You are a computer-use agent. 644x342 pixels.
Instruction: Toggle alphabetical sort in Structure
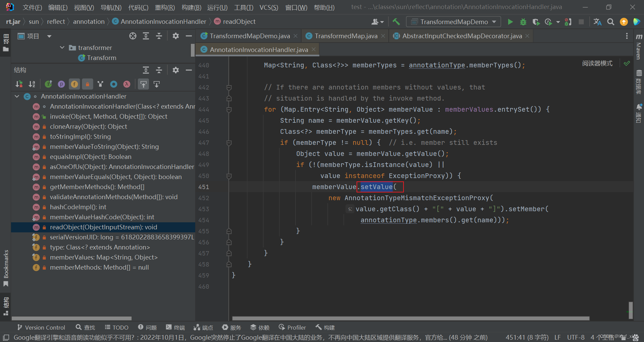click(32, 84)
